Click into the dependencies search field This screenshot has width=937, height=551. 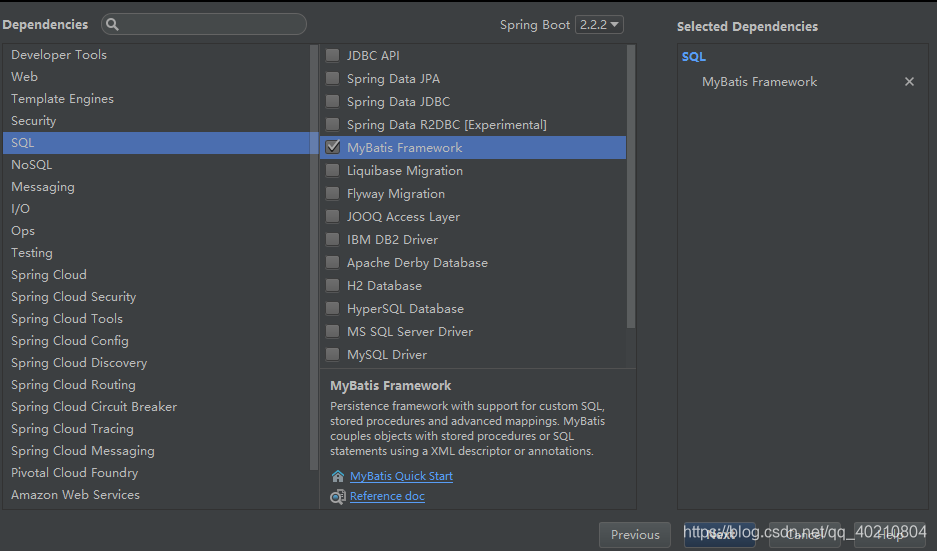click(x=204, y=25)
